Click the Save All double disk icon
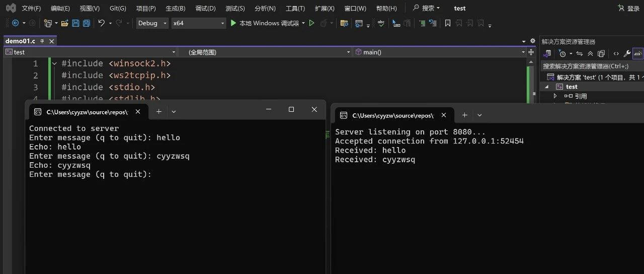 tap(87, 23)
